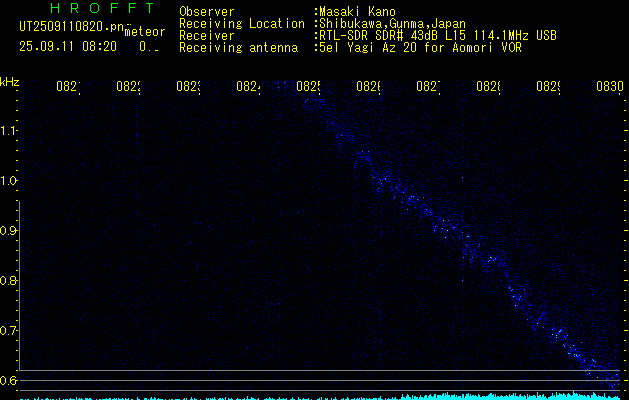Click the 0827 time marker

pyautogui.click(x=428, y=87)
